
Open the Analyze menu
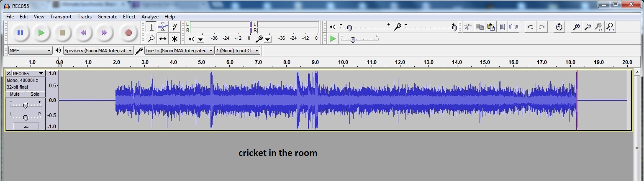[x=150, y=17]
